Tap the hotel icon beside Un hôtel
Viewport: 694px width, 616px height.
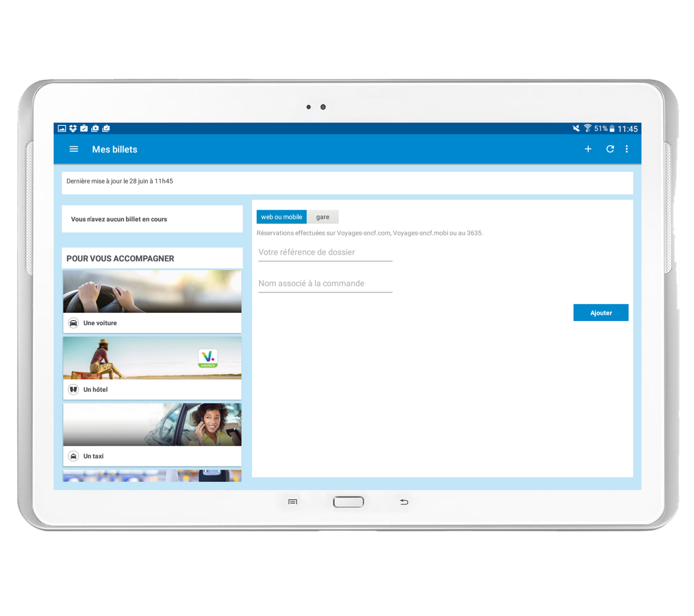tap(73, 389)
